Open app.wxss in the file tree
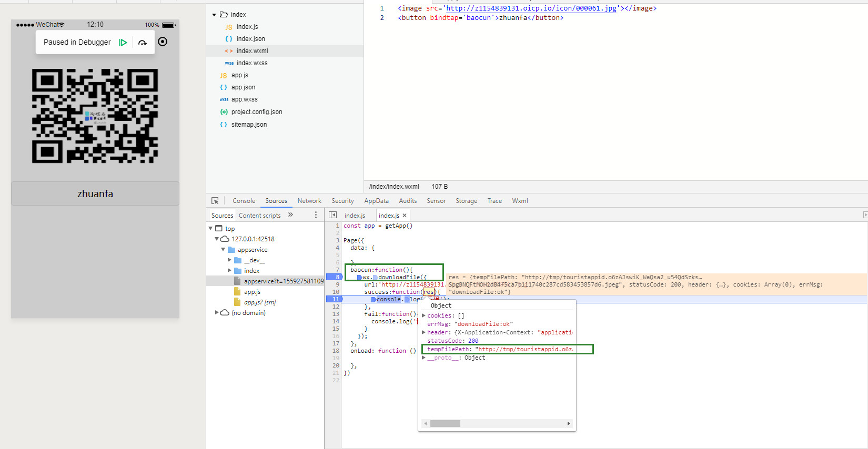The width and height of the screenshot is (868, 449). click(244, 99)
